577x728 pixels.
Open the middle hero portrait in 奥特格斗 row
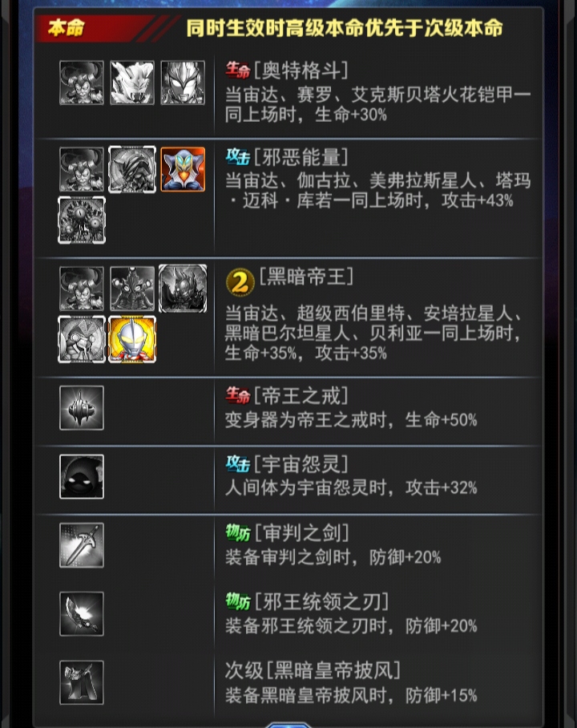132,83
